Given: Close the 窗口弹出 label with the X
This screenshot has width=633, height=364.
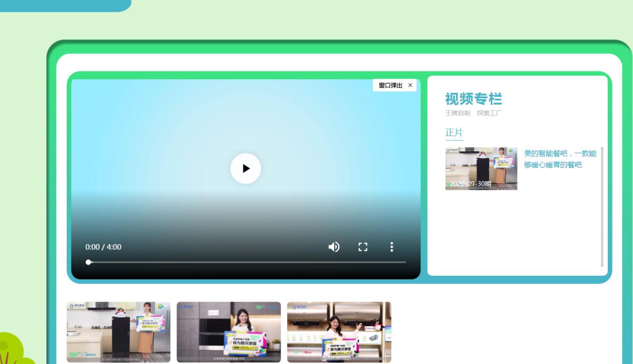Looking at the screenshot, I should click(x=410, y=86).
